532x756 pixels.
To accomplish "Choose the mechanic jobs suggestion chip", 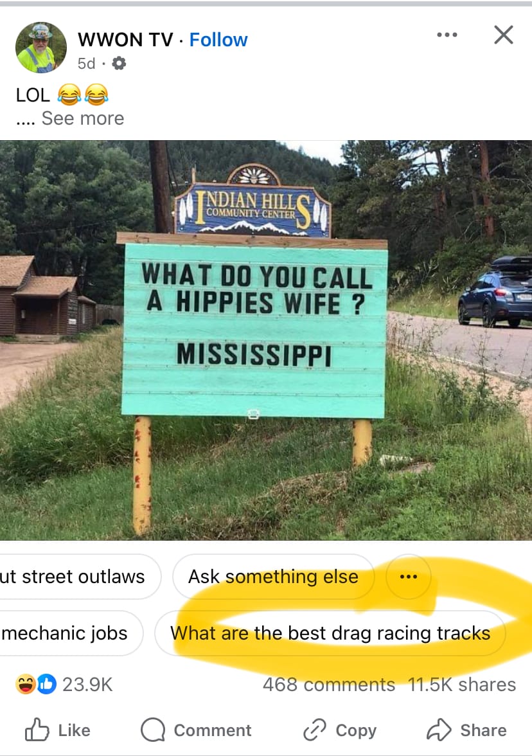I will click(x=71, y=633).
